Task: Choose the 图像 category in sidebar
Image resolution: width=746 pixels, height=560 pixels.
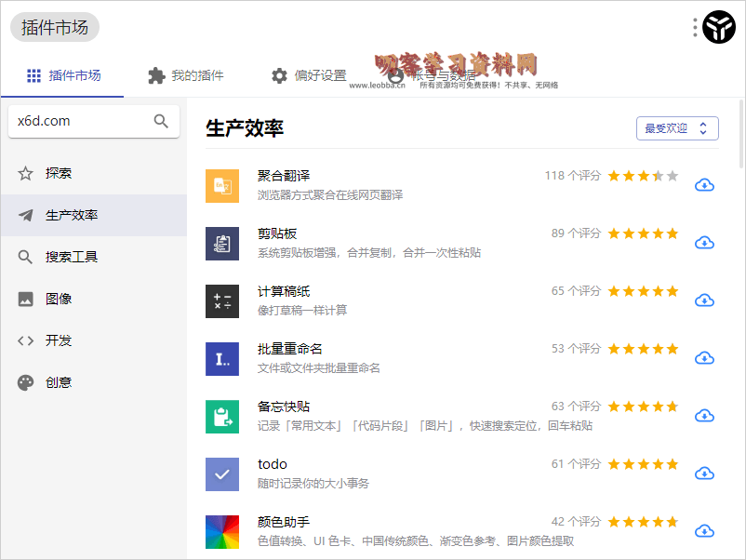Action: [x=59, y=299]
